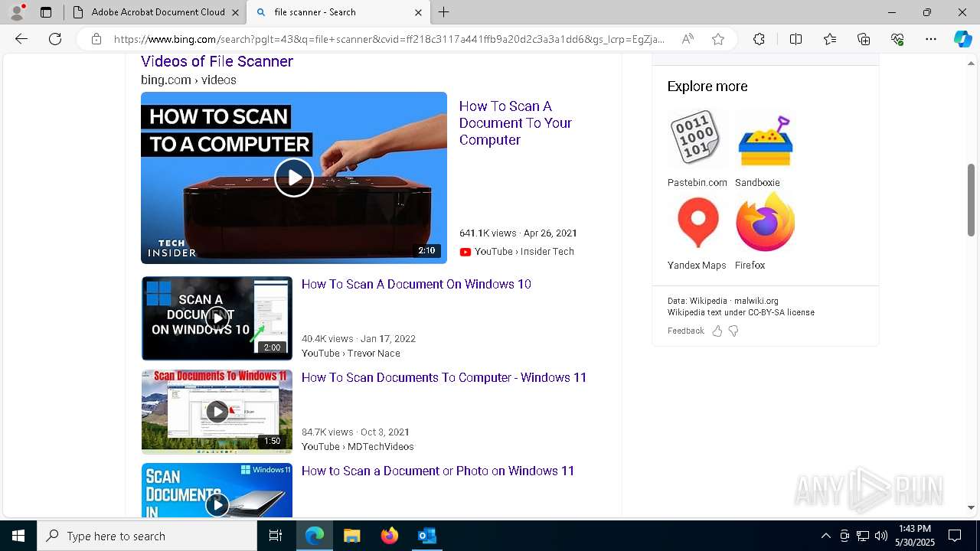Open Browser essentials heart icon
The height and width of the screenshot is (551, 980).
click(x=897, y=39)
